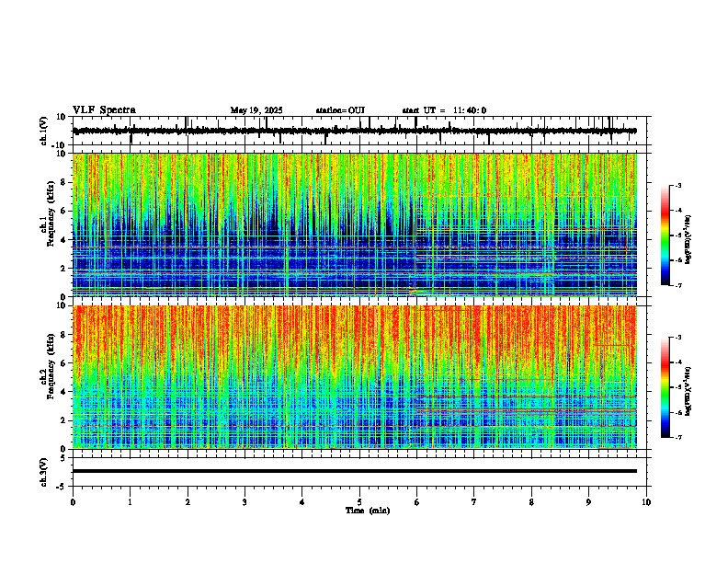728x563 pixels.
Task: Click the time axis tick label '10'
Action: (x=646, y=502)
